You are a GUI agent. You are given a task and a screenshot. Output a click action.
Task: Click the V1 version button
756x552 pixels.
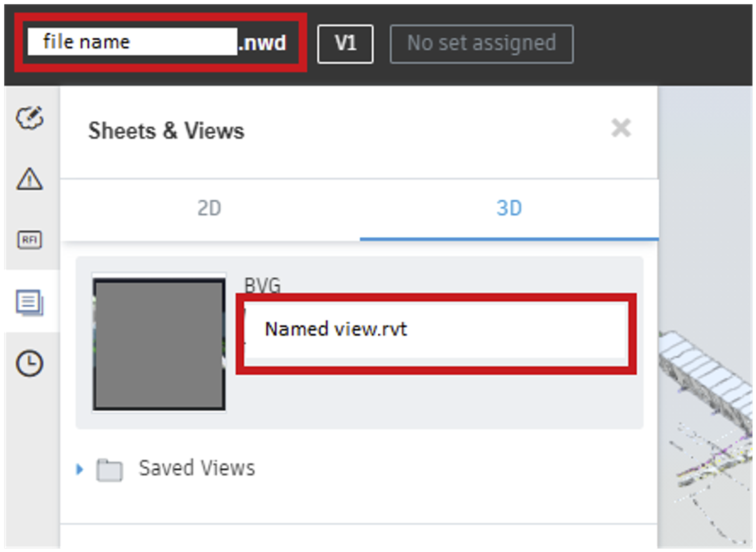coord(345,43)
